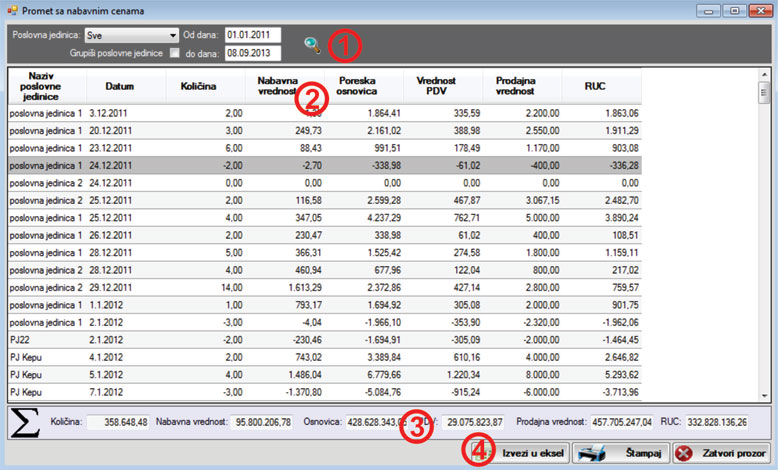This screenshot has height=470, width=778.
Task: Click the 2.482,70 RUC cell
Action: coord(602,201)
